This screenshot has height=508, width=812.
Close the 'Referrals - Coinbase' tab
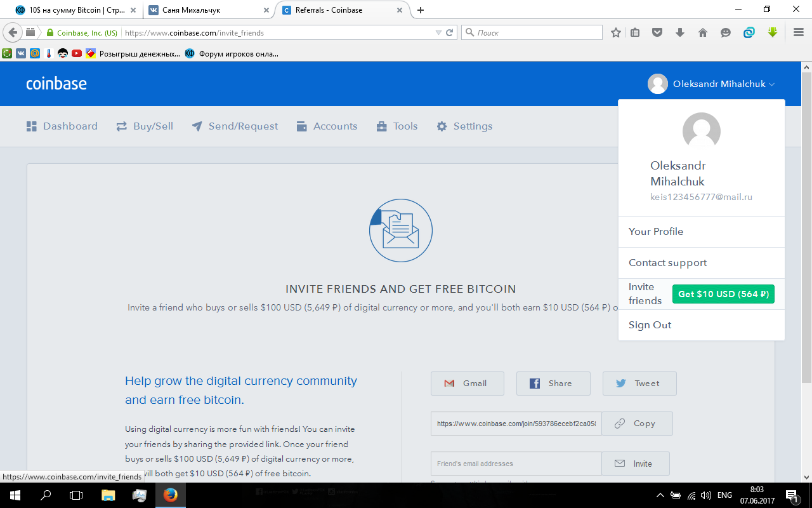[400, 10]
